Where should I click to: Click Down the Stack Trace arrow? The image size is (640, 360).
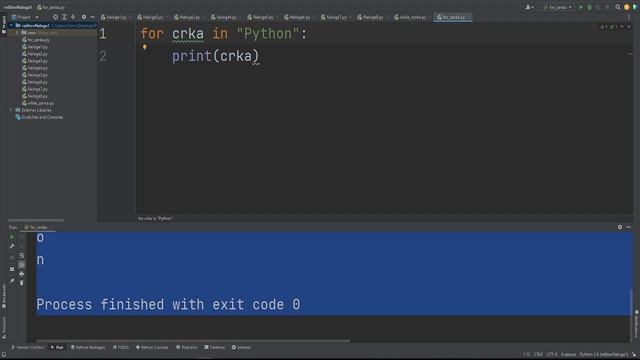22,246
